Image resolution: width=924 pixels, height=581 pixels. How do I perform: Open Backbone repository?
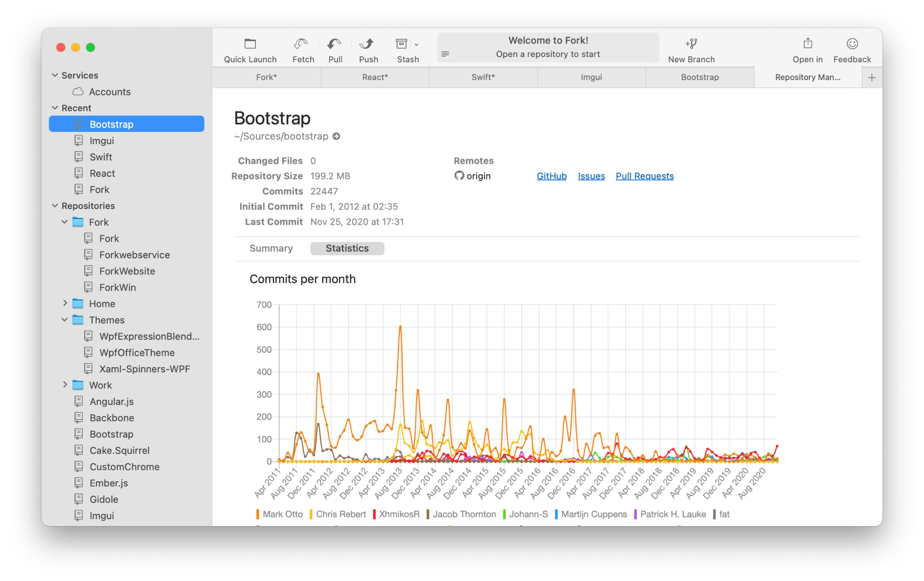click(x=126, y=418)
